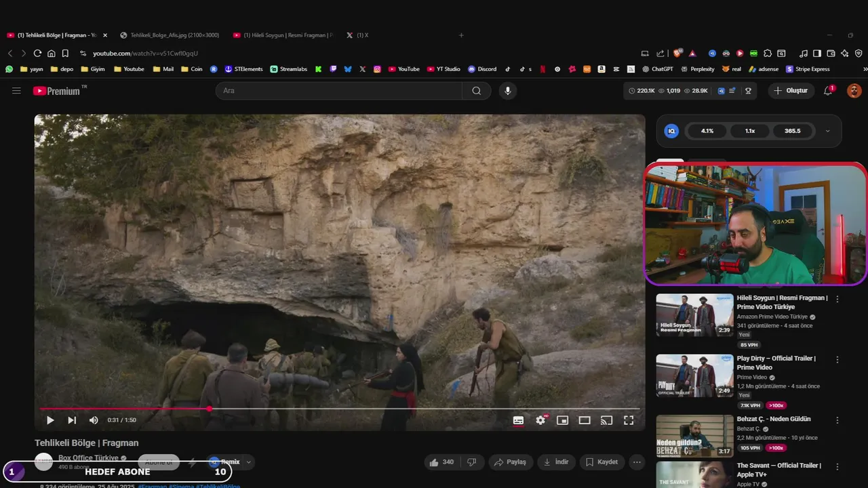Open YouTube notifications bell
Screen dimensions: 868x488
point(828,90)
